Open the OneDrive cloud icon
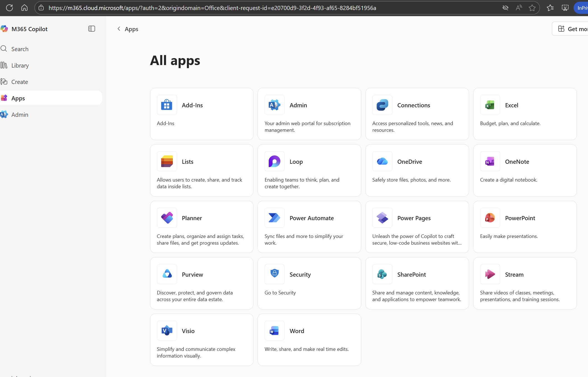 (x=382, y=162)
